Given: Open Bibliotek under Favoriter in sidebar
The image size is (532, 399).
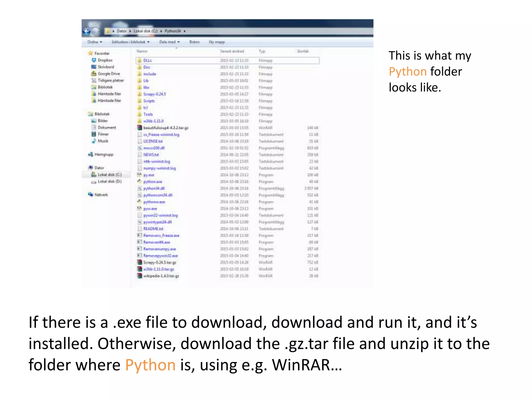Looking at the screenshot, I should (x=102, y=87).
